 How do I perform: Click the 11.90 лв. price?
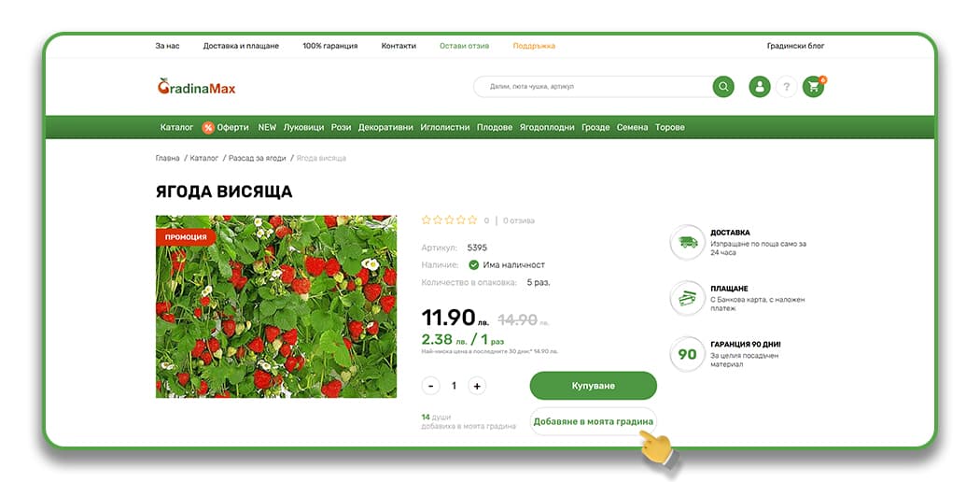tap(456, 319)
